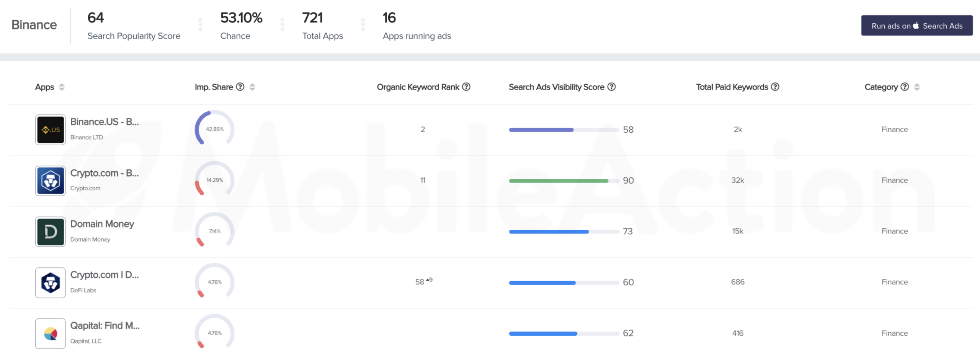Click the 64 Search Popularity Score value
Image resolution: width=980 pixels, height=356 pixels.
[x=96, y=18]
